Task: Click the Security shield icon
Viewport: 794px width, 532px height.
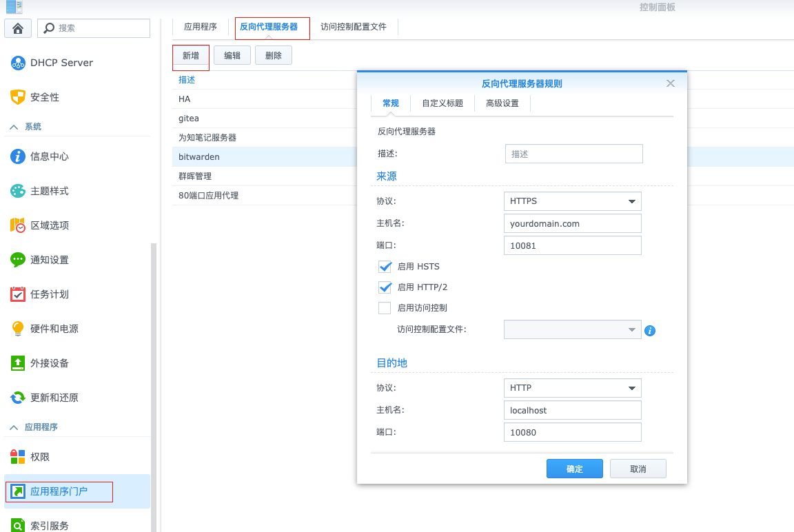Action: click(x=18, y=97)
